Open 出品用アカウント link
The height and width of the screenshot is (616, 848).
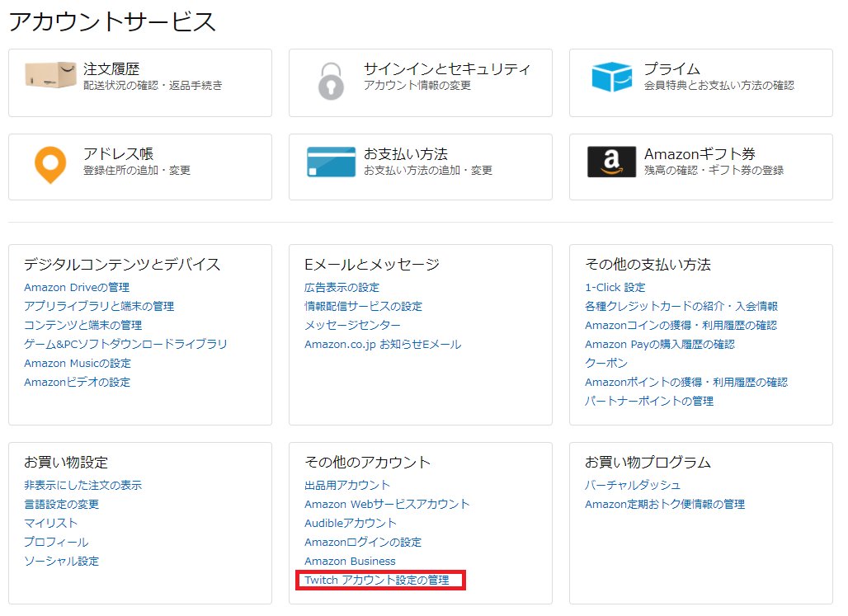point(347,485)
